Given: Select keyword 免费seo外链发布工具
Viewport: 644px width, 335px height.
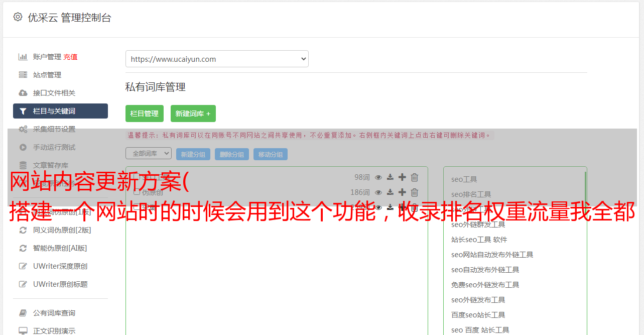Looking at the screenshot, I should (x=485, y=285).
